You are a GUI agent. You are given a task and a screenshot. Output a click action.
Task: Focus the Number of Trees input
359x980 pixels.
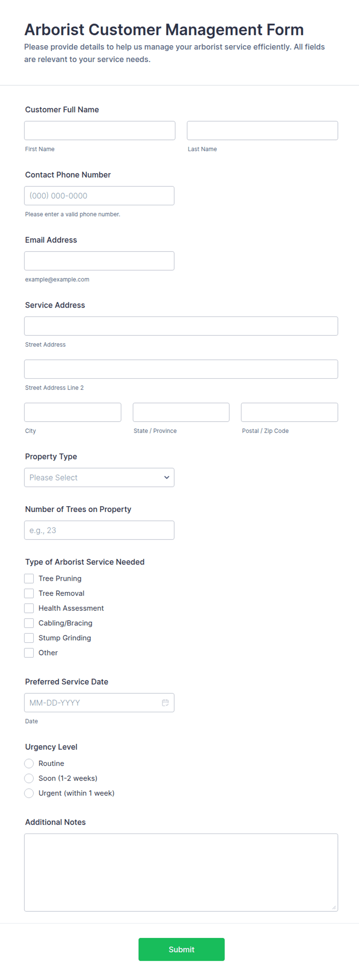(x=99, y=530)
